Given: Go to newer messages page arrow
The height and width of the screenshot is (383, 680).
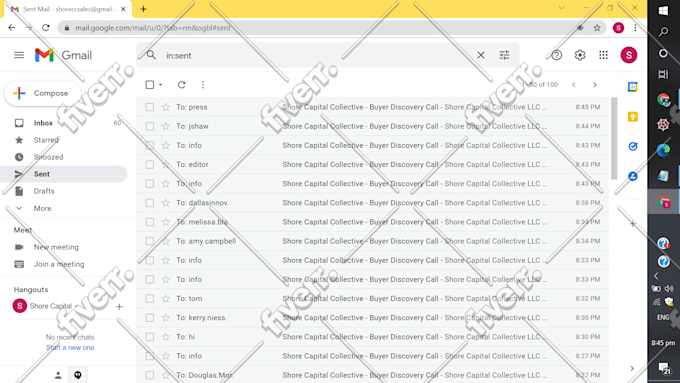Looking at the screenshot, I should tap(574, 85).
